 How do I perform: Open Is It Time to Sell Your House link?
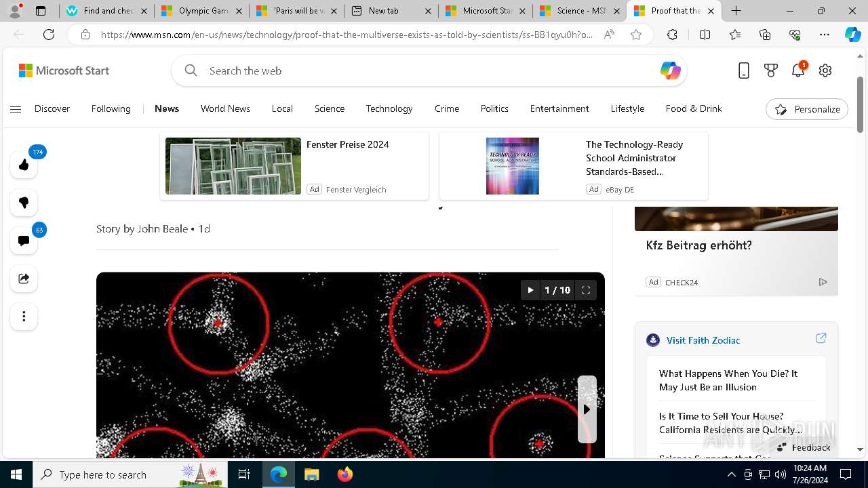(x=730, y=423)
